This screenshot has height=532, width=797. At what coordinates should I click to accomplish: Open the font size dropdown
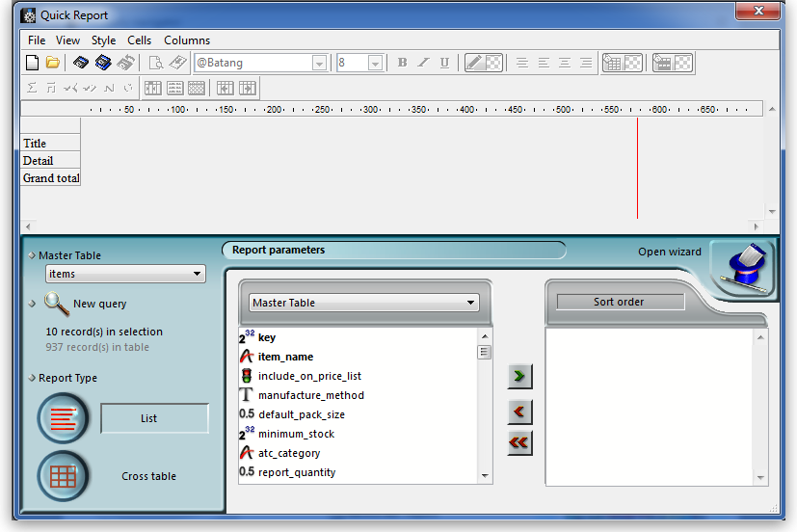click(x=375, y=64)
